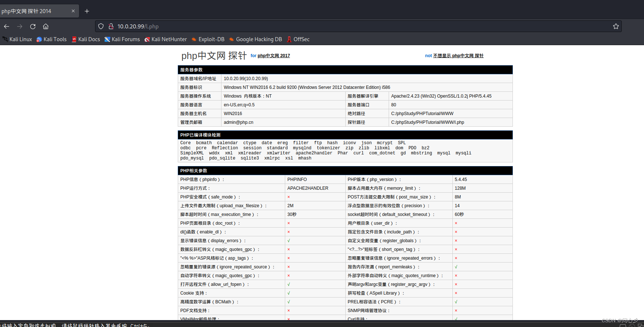
Task: Click the allow_url_fopen label
Action: coord(215,284)
